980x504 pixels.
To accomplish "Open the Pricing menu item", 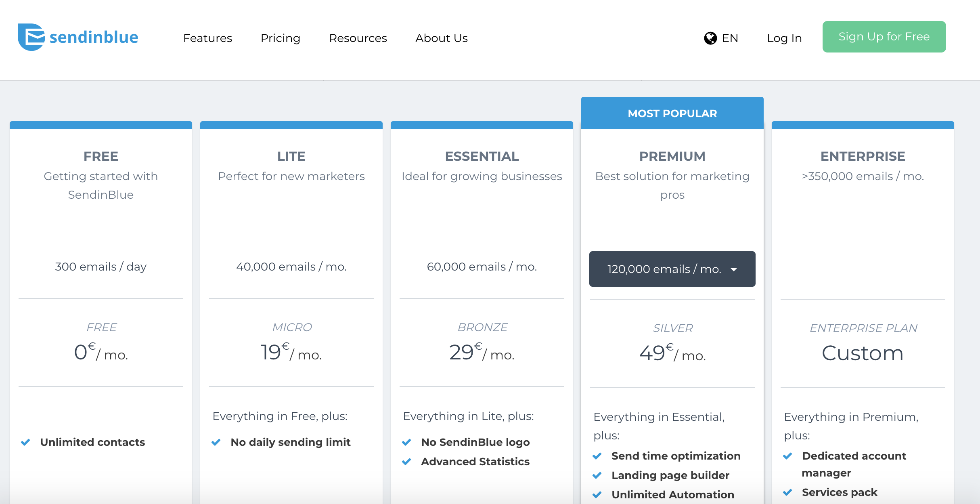I will click(x=281, y=38).
